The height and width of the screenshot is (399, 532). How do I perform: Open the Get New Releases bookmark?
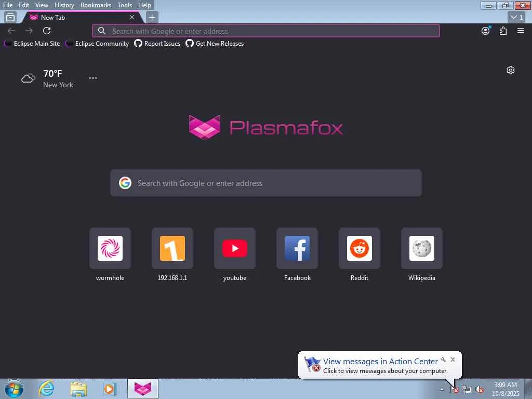tap(215, 44)
